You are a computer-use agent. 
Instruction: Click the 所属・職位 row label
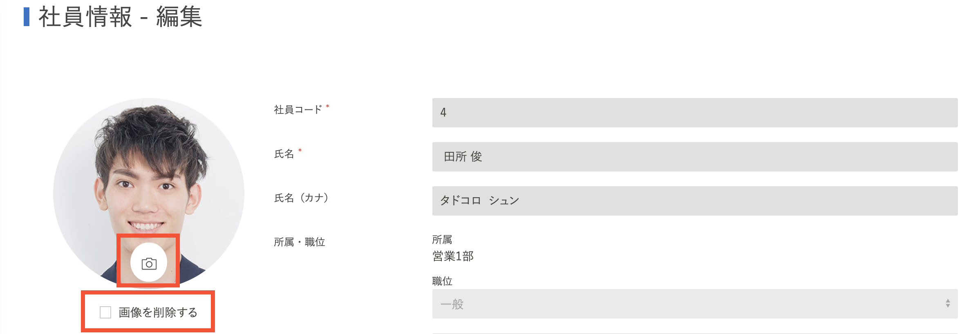tap(299, 242)
